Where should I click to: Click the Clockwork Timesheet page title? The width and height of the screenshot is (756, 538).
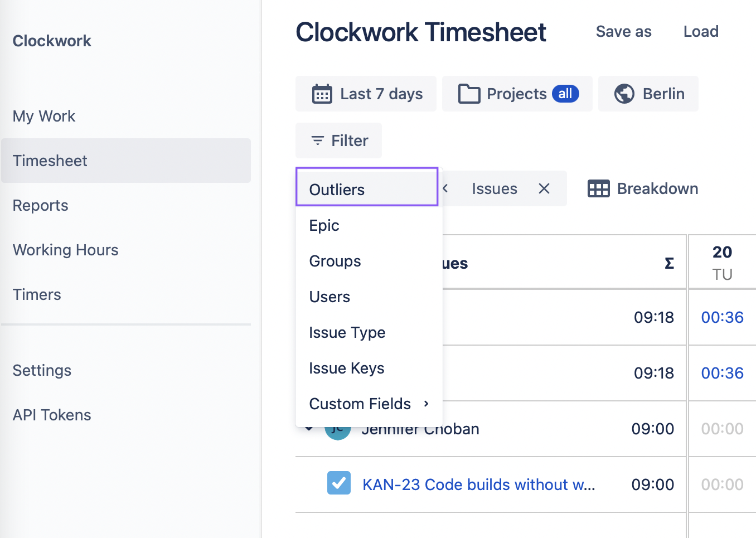[421, 32]
